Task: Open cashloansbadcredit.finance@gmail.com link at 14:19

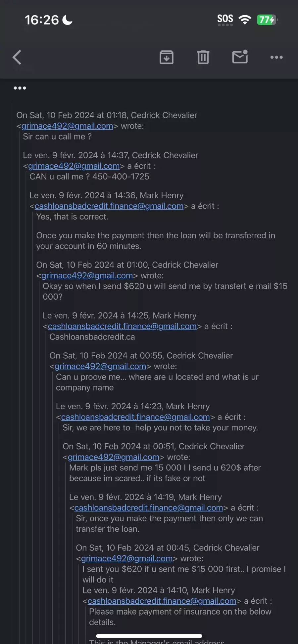Action: (149, 508)
